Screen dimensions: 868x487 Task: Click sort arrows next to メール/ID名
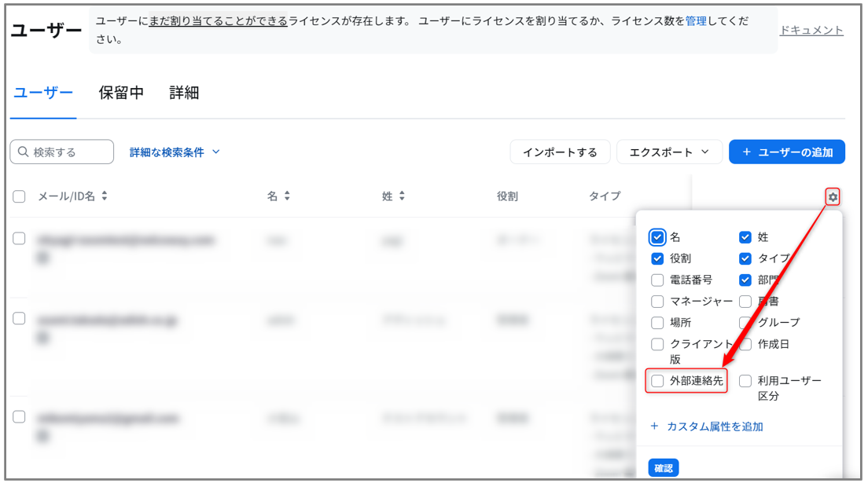[x=105, y=196]
